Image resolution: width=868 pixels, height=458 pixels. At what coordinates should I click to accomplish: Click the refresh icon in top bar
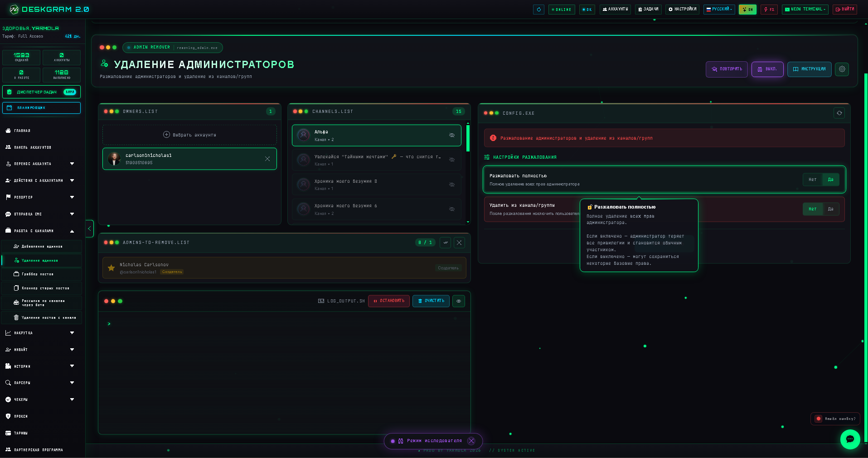point(538,9)
